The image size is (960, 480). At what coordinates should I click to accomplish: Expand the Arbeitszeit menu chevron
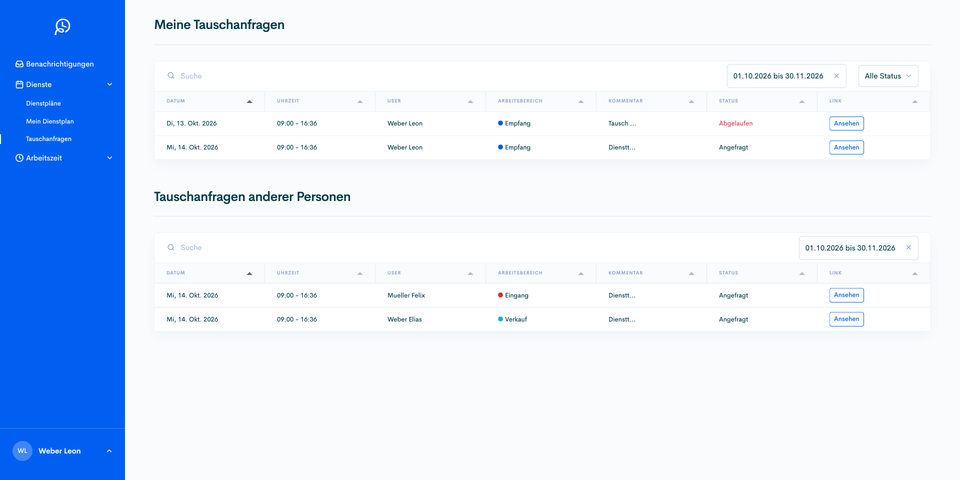pos(110,158)
